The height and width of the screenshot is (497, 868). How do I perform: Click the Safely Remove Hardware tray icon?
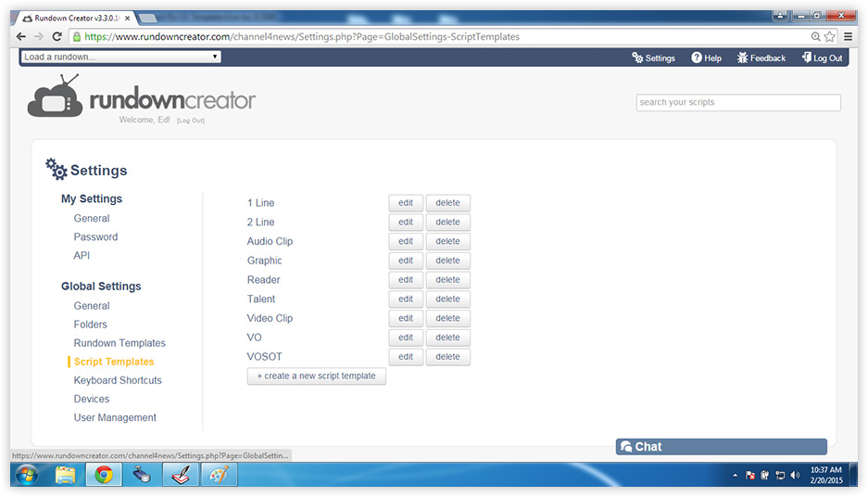coord(765,475)
